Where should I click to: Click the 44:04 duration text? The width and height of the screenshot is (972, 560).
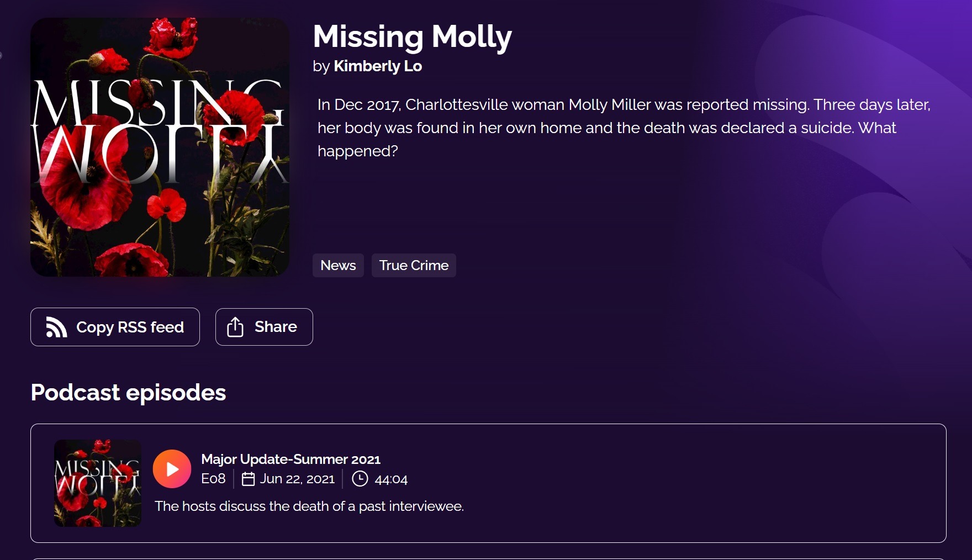(391, 479)
